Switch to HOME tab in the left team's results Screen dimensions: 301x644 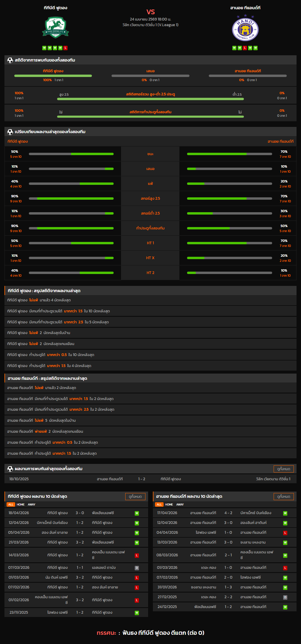[x=21, y=505]
